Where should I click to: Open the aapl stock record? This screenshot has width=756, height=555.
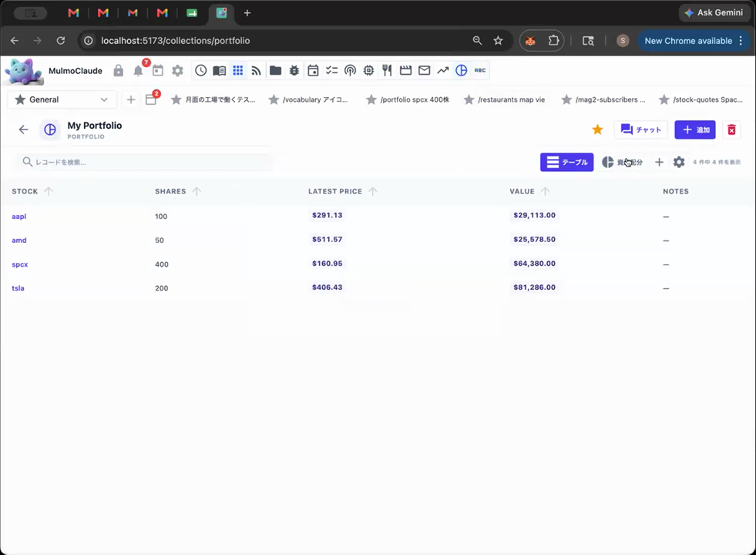click(x=18, y=217)
